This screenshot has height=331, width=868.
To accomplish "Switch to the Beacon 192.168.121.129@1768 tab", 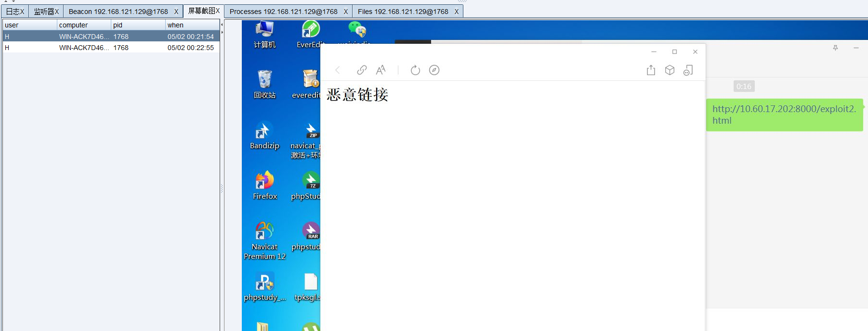I will click(123, 11).
